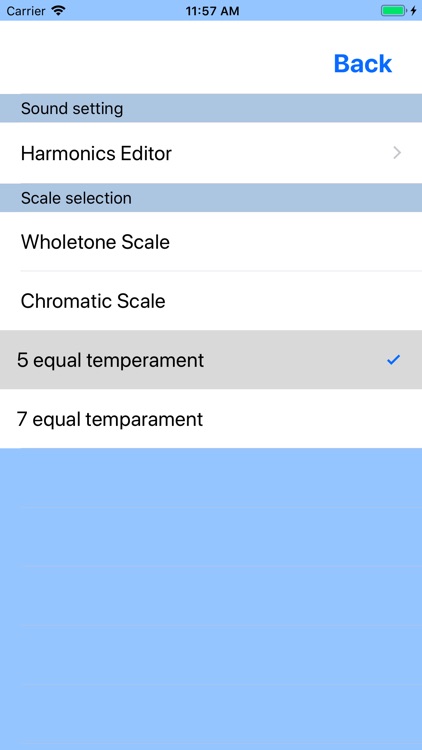Choose 7 equal temparament option
Screen dimensions: 422x750
tap(211, 419)
